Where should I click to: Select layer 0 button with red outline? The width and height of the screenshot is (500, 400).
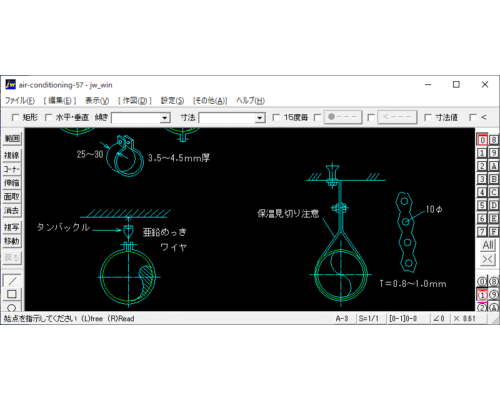pyautogui.click(x=482, y=140)
